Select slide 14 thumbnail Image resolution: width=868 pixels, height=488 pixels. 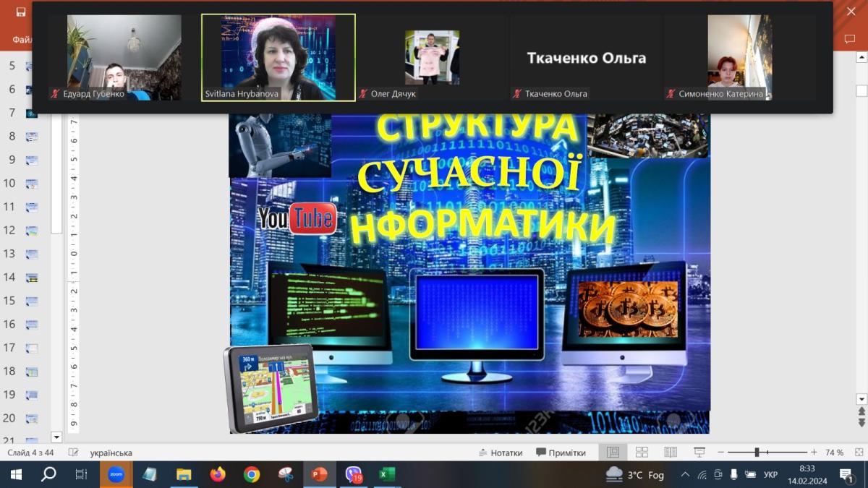tap(32, 278)
